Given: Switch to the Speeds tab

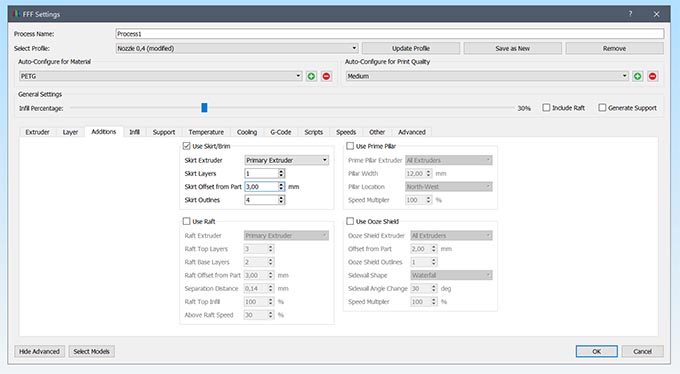Looking at the screenshot, I should point(346,132).
